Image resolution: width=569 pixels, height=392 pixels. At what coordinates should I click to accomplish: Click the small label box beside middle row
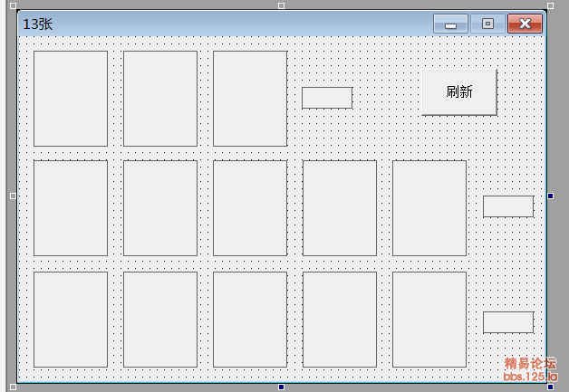[x=508, y=206]
